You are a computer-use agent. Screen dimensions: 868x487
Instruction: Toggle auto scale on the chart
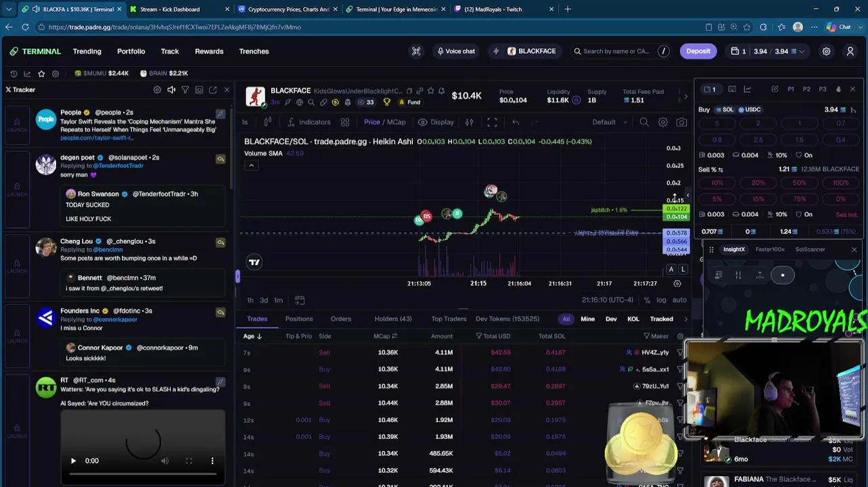tap(679, 300)
